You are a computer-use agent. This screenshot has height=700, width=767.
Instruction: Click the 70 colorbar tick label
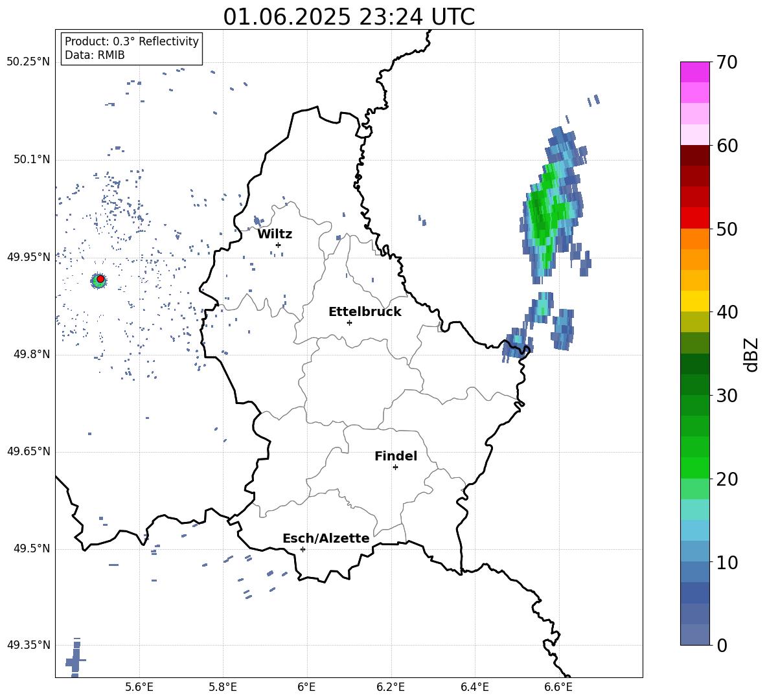coord(727,62)
